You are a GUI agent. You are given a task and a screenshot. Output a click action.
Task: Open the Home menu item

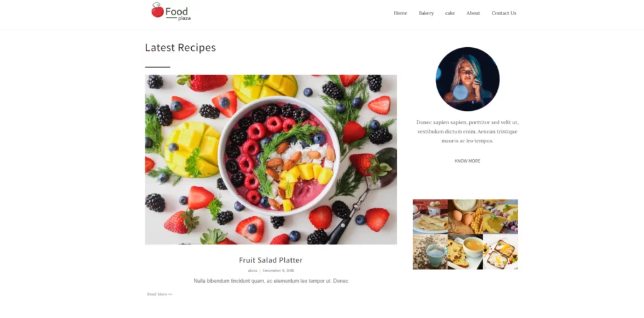pyautogui.click(x=401, y=13)
